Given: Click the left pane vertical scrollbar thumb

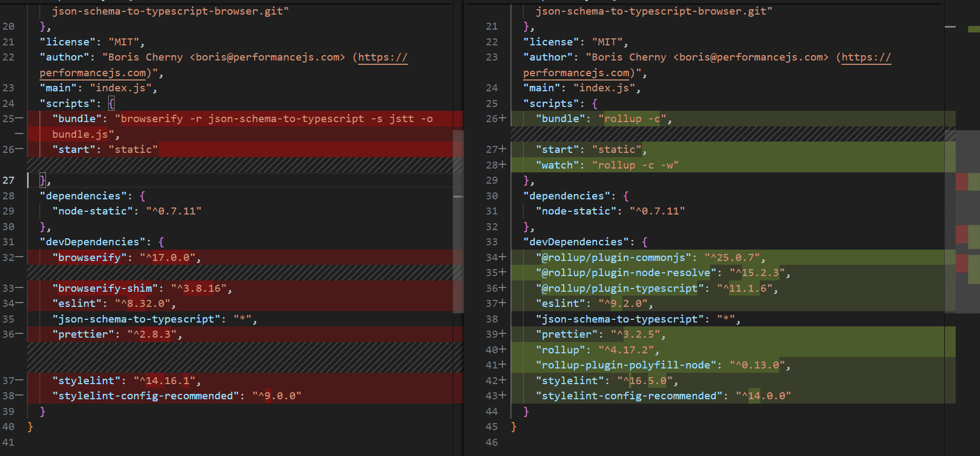Looking at the screenshot, I should [458, 222].
